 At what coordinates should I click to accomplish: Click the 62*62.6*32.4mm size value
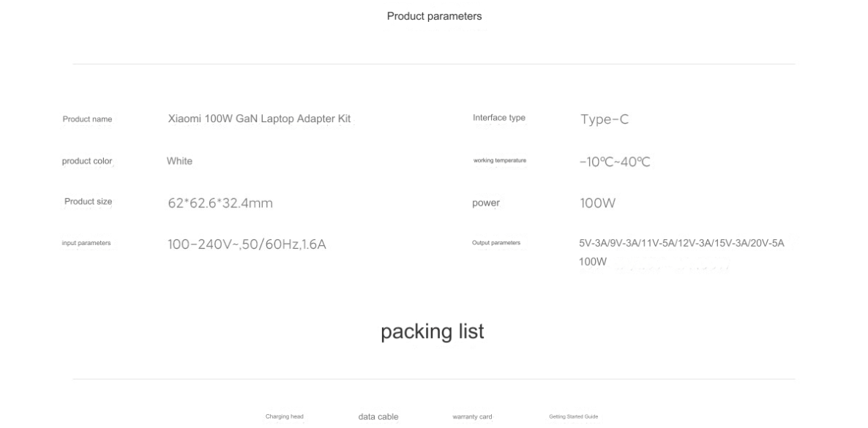point(220,203)
